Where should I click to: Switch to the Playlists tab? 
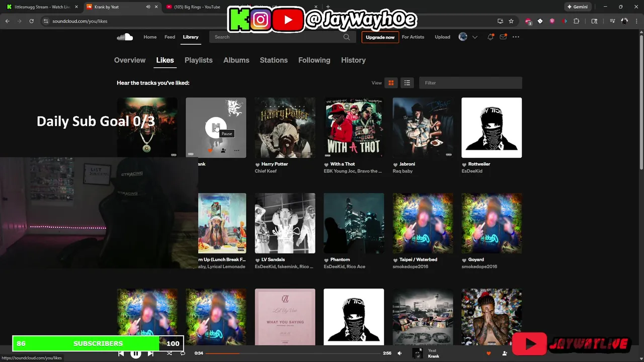(199, 60)
